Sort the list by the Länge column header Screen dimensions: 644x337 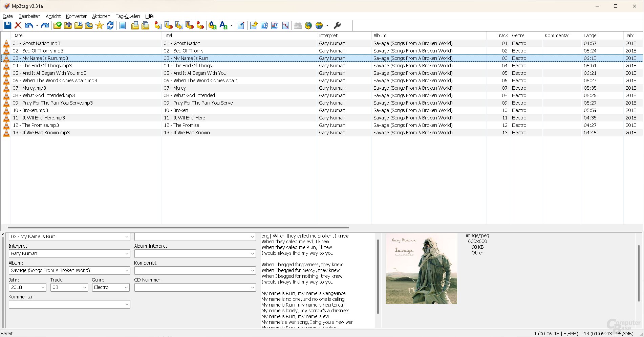pyautogui.click(x=590, y=36)
